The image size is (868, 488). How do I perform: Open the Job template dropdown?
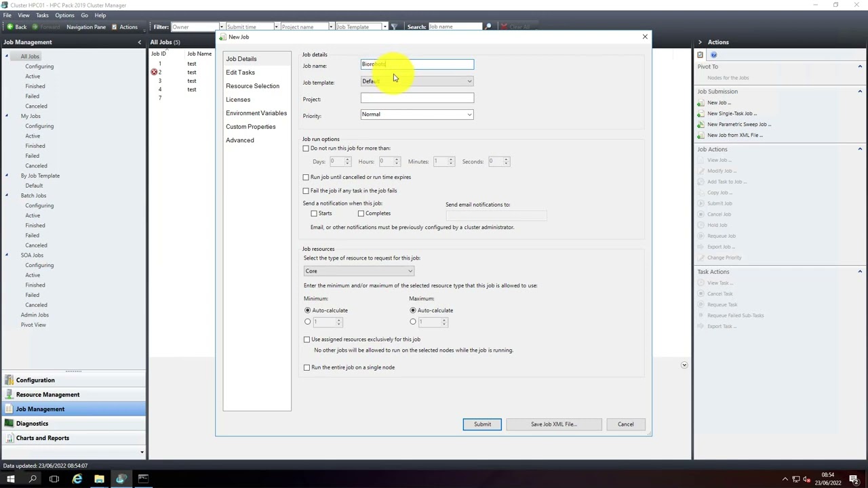(417, 81)
